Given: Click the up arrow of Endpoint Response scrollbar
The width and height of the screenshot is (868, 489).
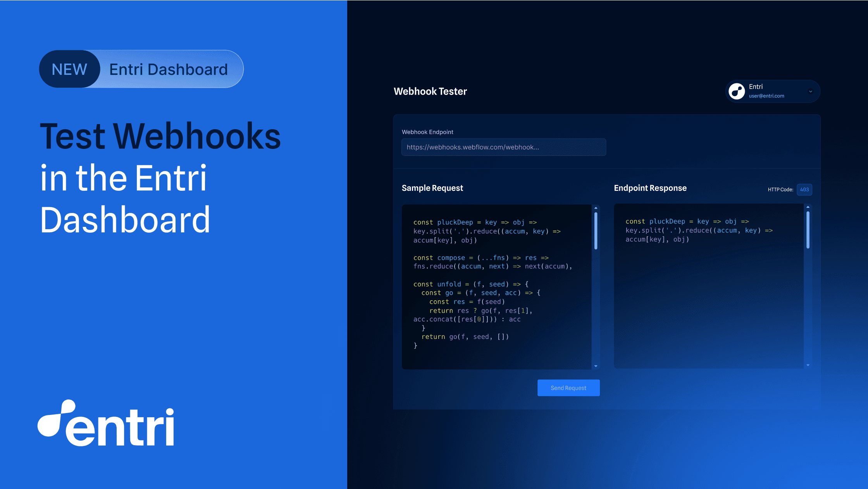Looking at the screenshot, I should click(808, 207).
